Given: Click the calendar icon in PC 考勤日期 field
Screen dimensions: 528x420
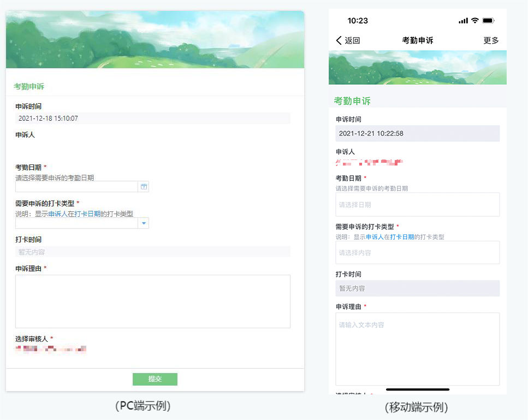Looking at the screenshot, I should click(x=144, y=187).
